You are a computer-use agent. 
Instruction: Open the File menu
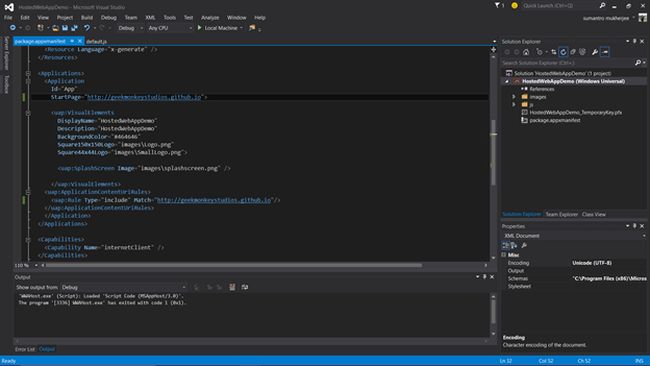(x=8, y=17)
